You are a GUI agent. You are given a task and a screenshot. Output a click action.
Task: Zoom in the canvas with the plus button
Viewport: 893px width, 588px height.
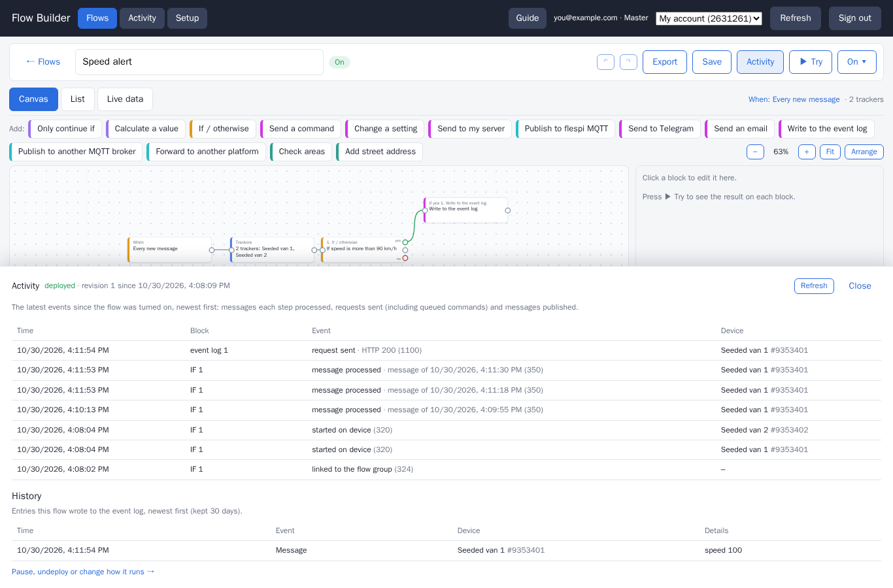click(807, 152)
